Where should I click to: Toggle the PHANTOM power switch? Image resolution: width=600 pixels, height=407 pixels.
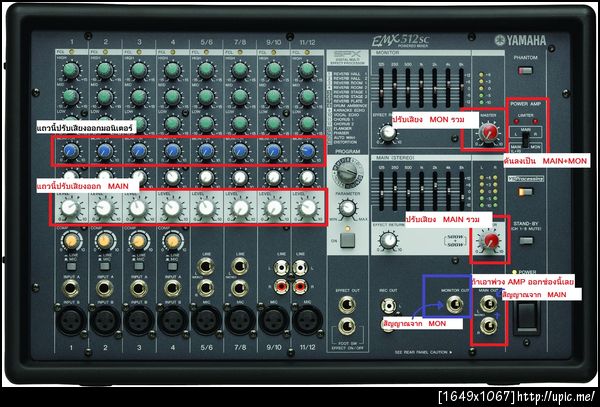point(525,70)
